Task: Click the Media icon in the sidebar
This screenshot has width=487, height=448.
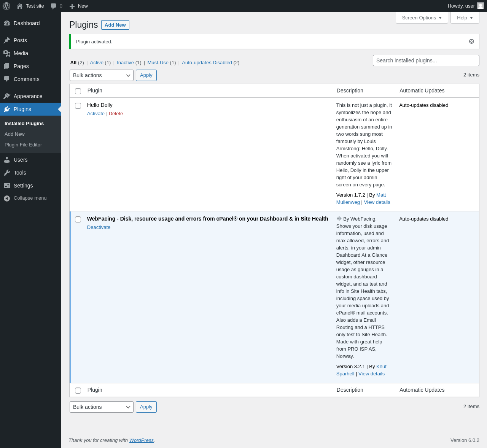Action: pyautogui.click(x=7, y=53)
